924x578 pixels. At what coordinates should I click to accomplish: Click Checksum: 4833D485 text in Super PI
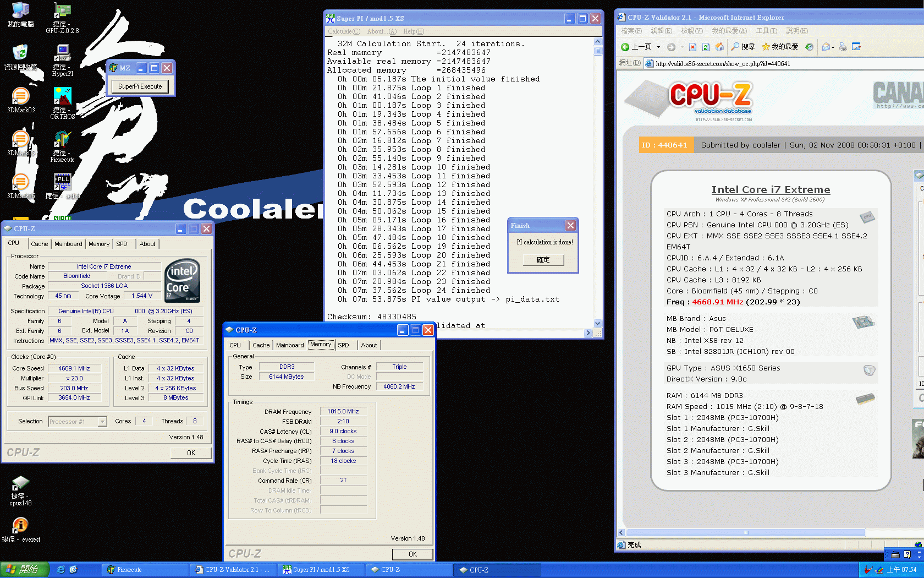tap(372, 317)
